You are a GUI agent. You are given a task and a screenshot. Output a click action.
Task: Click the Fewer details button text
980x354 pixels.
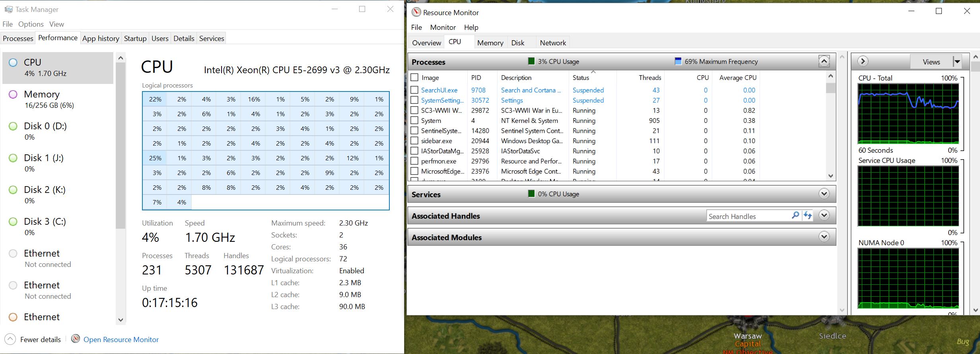pyautogui.click(x=41, y=339)
